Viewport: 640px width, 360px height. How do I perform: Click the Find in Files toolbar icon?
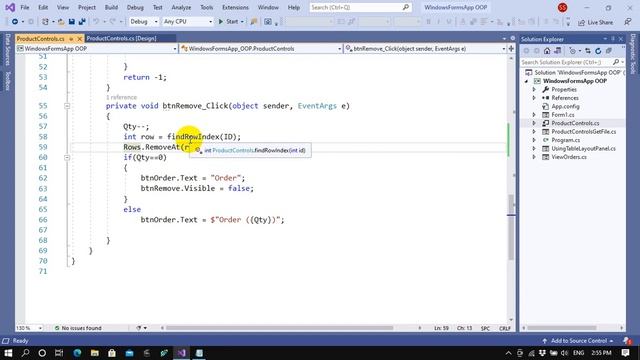pos(253,22)
